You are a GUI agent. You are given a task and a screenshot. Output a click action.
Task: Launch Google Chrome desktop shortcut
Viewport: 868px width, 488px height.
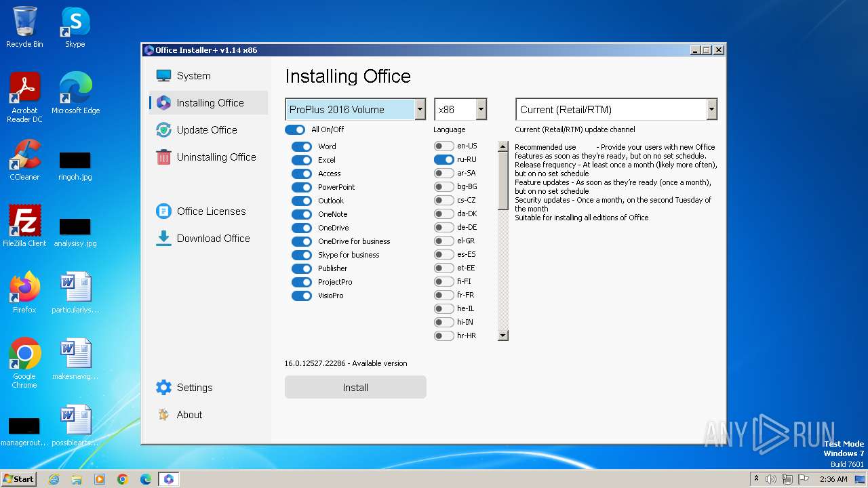(24, 363)
